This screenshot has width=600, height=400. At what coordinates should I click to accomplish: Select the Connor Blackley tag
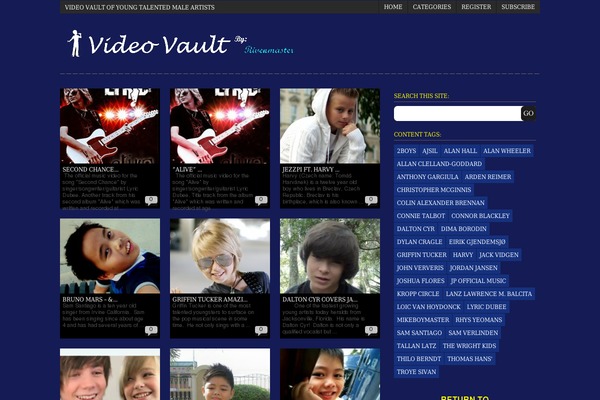(x=480, y=216)
